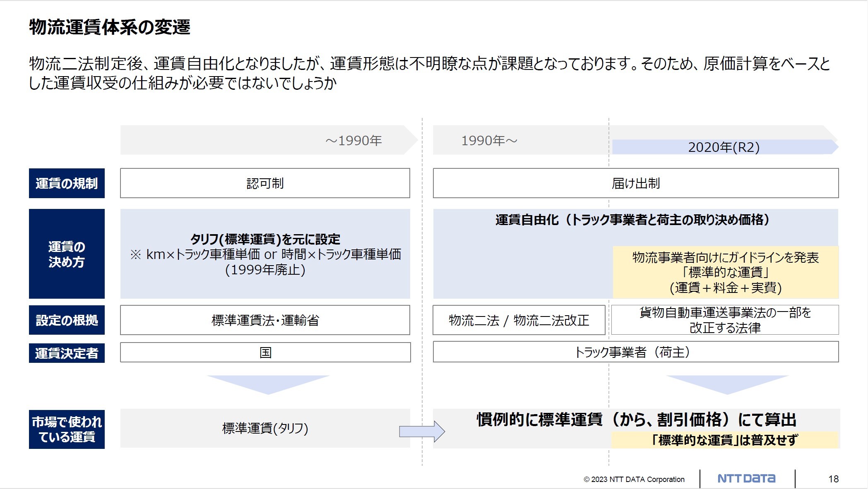Select the 運賃の規制 row header
The image size is (868, 489).
click(x=67, y=183)
